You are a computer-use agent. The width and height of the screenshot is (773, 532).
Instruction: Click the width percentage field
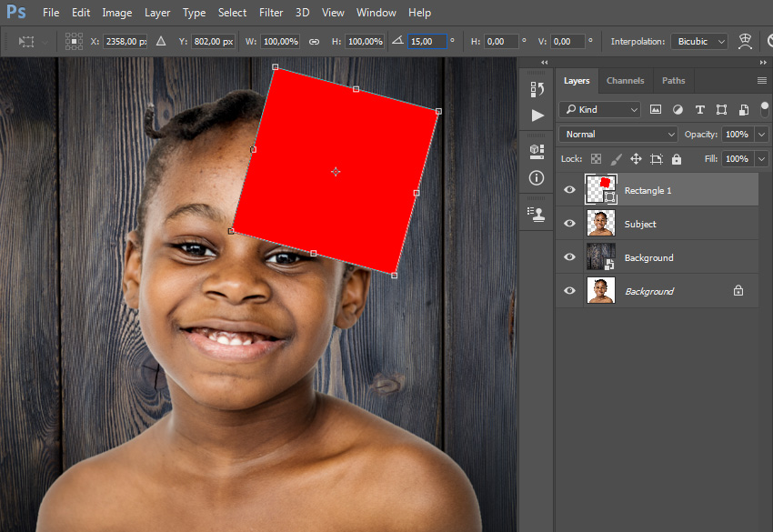[280, 42]
